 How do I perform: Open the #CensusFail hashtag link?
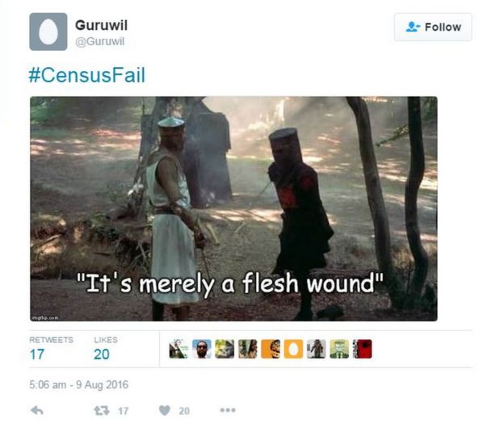[x=86, y=75]
